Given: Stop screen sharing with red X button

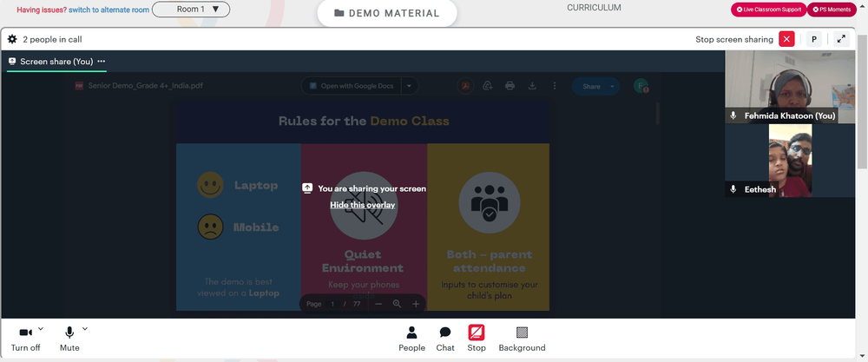Looking at the screenshot, I should 786,39.
